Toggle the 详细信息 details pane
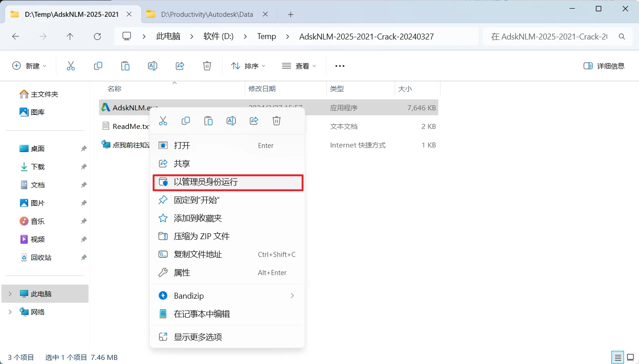Image resolution: width=639 pixels, height=364 pixels. 604,66
